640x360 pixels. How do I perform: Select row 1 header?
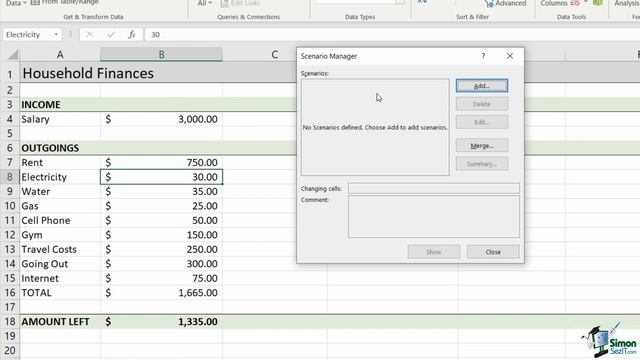coord(9,74)
